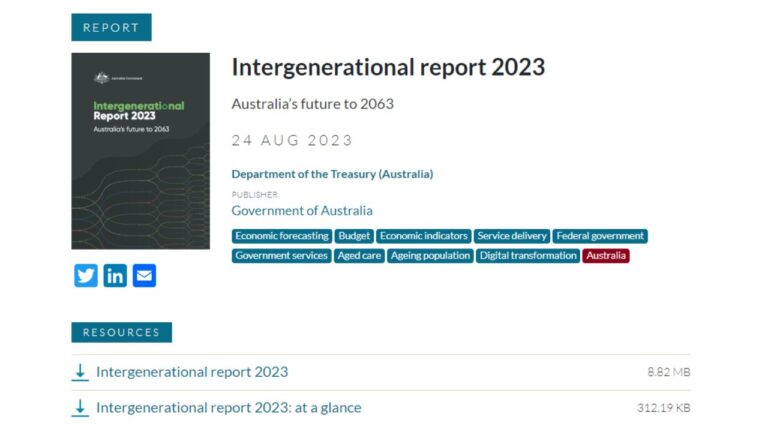Image resolution: width=768 pixels, height=432 pixels.
Task: Click the date 24 AUG 2023
Action: tap(292, 141)
